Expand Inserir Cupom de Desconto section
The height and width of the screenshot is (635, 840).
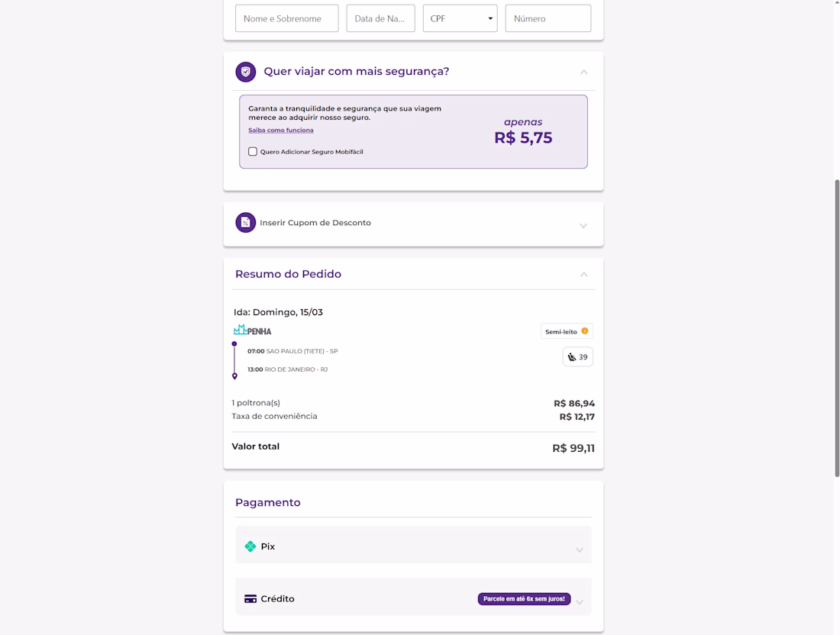[x=583, y=226]
